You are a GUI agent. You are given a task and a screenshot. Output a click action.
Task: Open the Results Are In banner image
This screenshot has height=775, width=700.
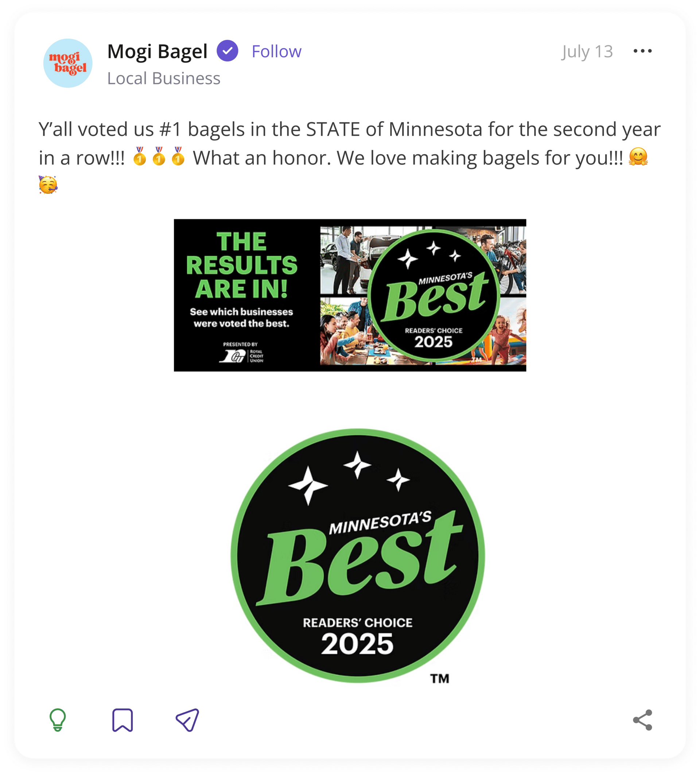pyautogui.click(x=350, y=295)
